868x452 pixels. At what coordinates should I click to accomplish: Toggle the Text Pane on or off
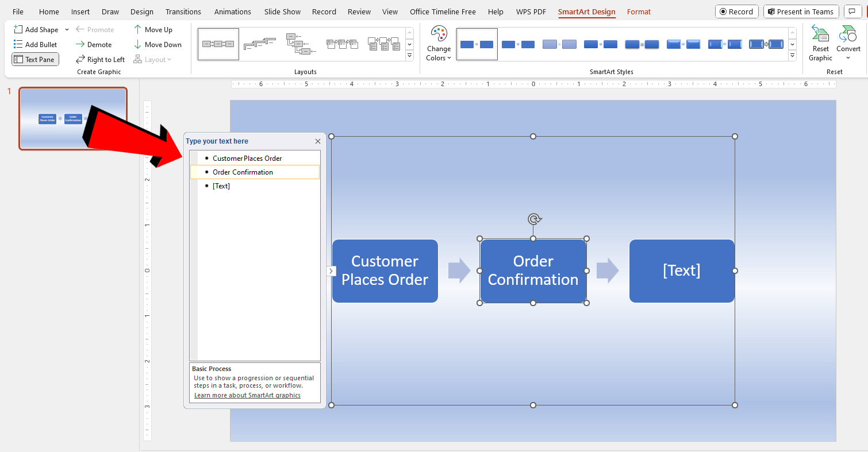34,59
